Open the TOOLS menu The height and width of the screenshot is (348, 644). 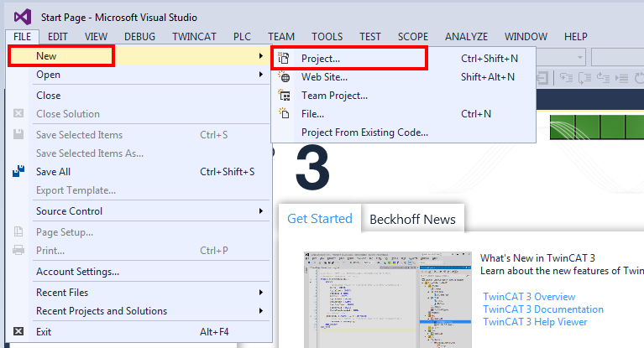coord(327,37)
